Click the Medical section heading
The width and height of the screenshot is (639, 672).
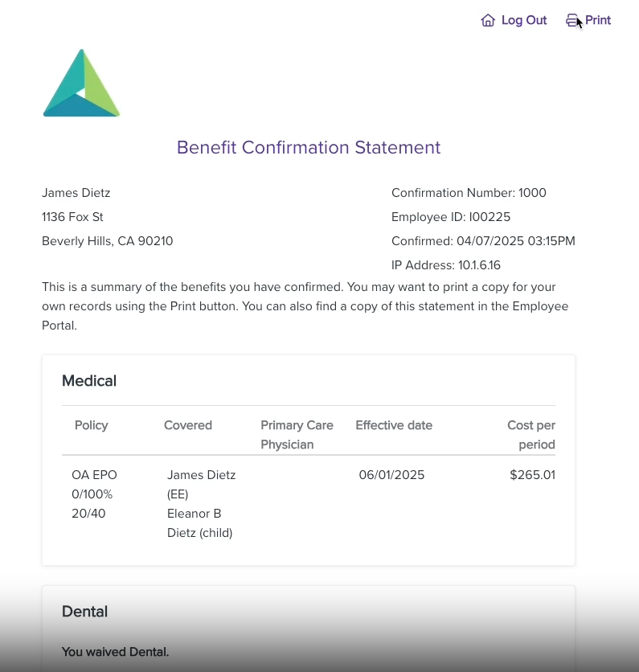pos(89,380)
